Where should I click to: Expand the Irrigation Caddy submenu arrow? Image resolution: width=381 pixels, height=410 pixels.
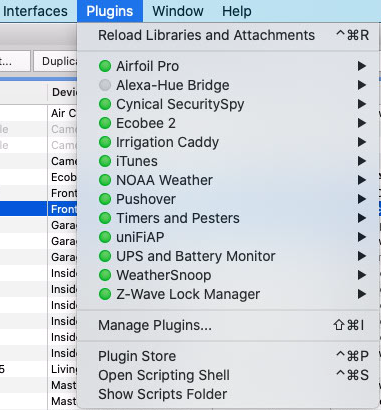(362, 142)
